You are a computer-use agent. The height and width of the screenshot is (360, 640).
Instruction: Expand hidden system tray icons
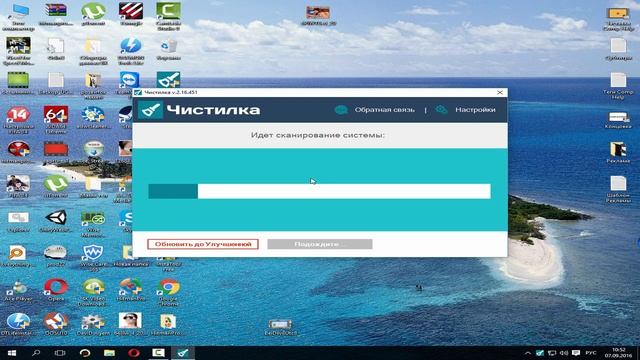click(528, 353)
